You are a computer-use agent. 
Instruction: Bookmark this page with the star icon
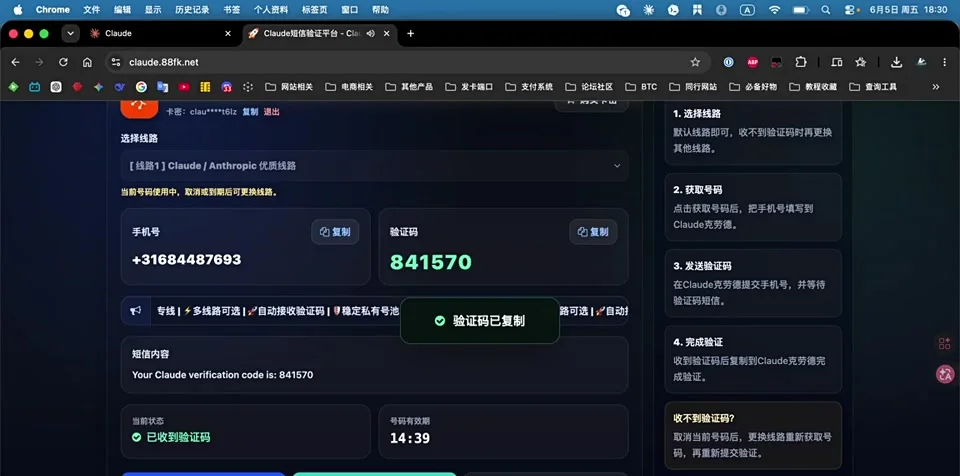click(695, 62)
